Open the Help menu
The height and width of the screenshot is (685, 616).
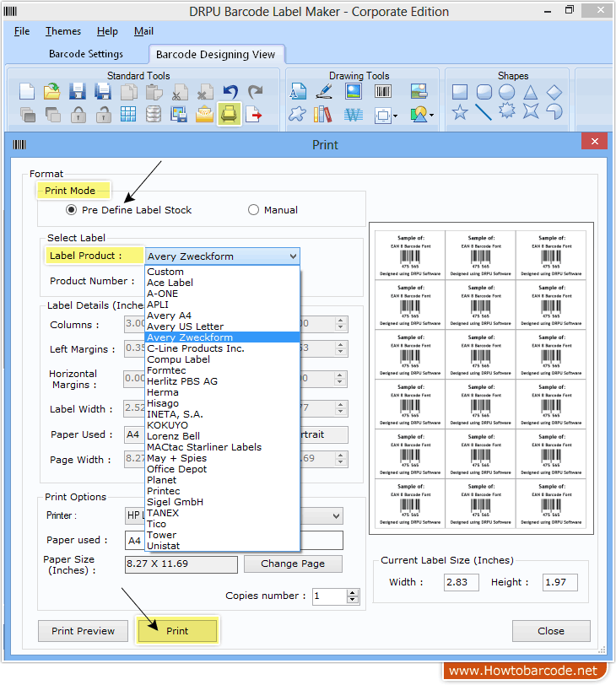tap(107, 31)
